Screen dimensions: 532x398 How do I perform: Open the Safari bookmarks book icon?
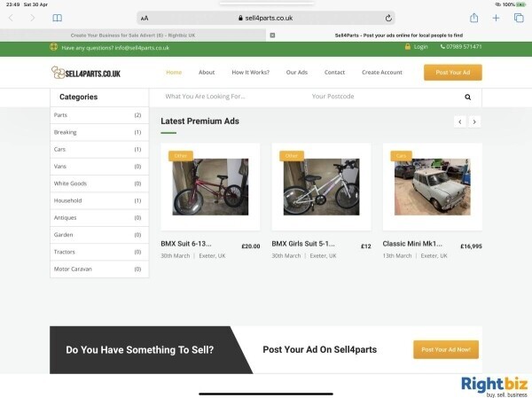tap(57, 18)
